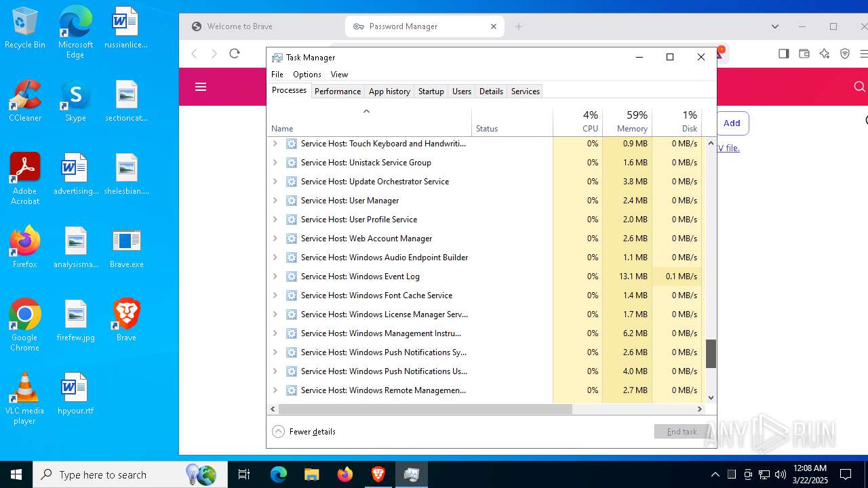Click the Add button in Brave
The height and width of the screenshot is (488, 868).
click(732, 123)
